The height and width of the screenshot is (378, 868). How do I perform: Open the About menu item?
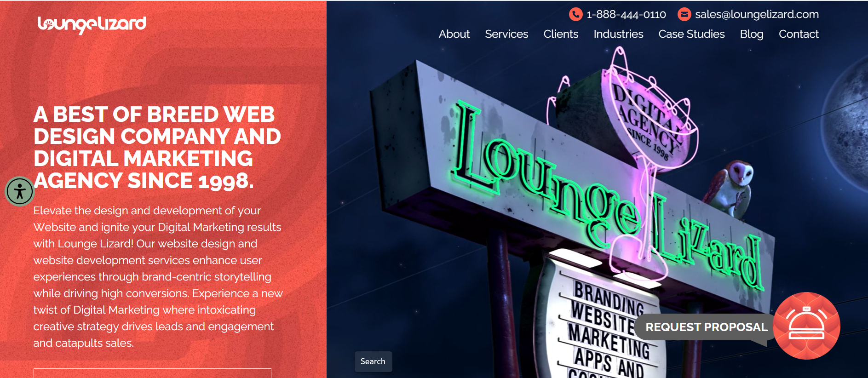pyautogui.click(x=454, y=34)
